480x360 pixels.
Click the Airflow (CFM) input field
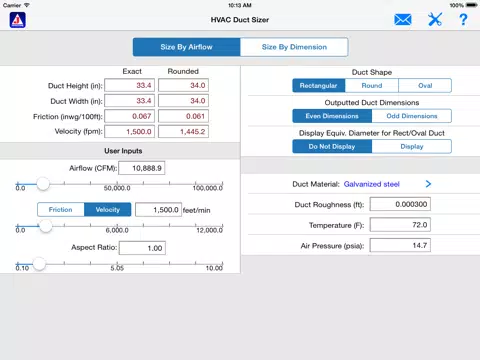(x=142, y=168)
